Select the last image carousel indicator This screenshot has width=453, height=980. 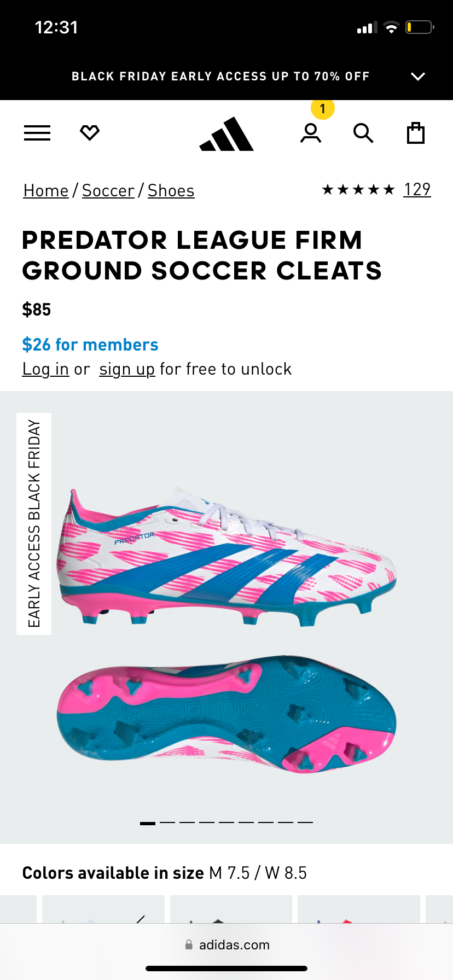[x=305, y=822]
